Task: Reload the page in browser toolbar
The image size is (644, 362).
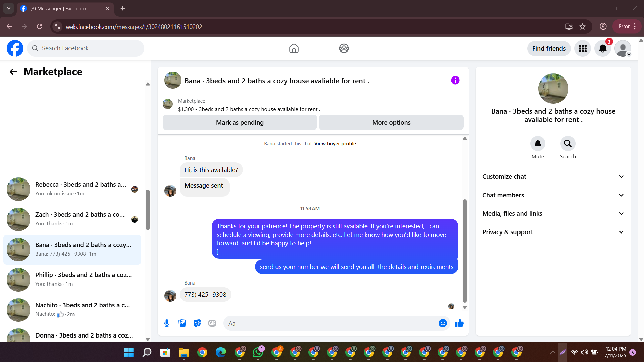Action: coord(39,27)
